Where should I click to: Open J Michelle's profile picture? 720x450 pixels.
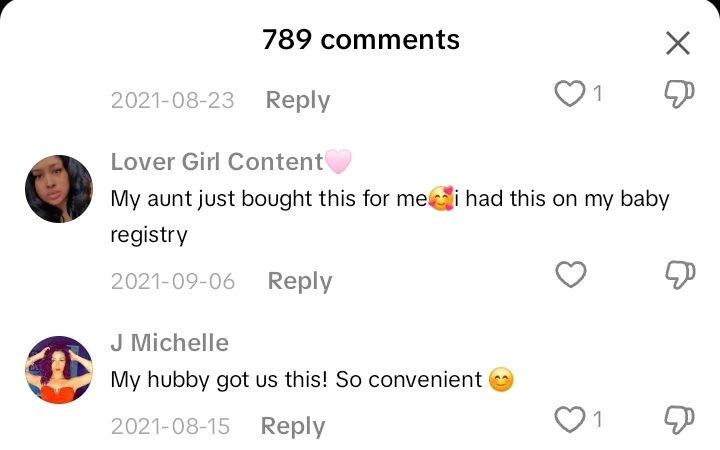[58, 370]
